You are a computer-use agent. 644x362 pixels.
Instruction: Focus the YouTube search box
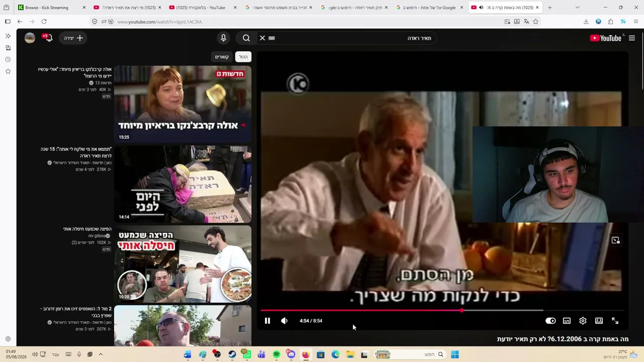pos(347,38)
